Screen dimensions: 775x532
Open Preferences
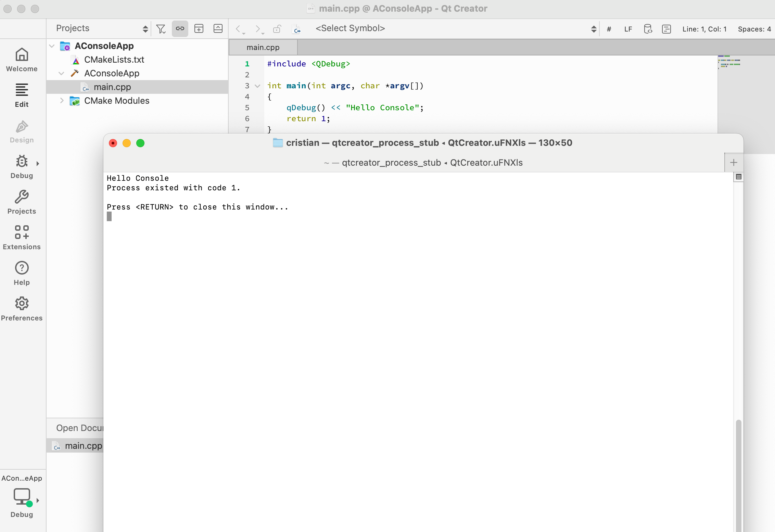[22, 308]
